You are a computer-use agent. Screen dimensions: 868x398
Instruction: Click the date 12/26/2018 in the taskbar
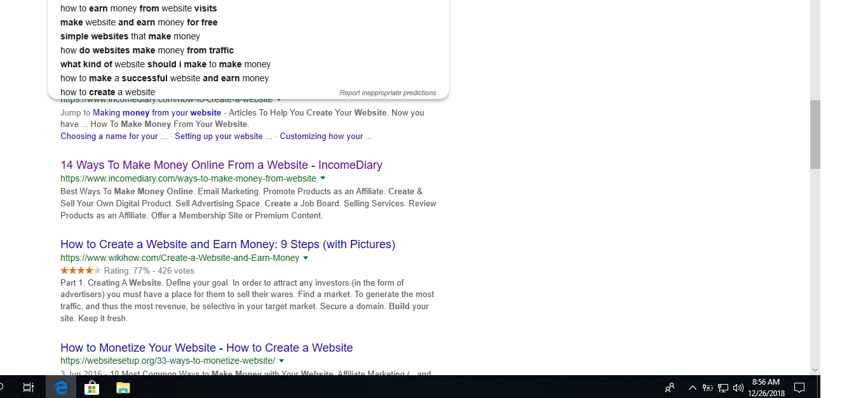pos(766,393)
